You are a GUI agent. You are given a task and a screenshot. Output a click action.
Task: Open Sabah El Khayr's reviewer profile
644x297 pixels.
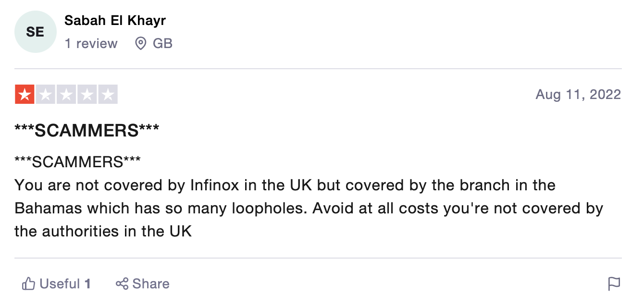(115, 21)
